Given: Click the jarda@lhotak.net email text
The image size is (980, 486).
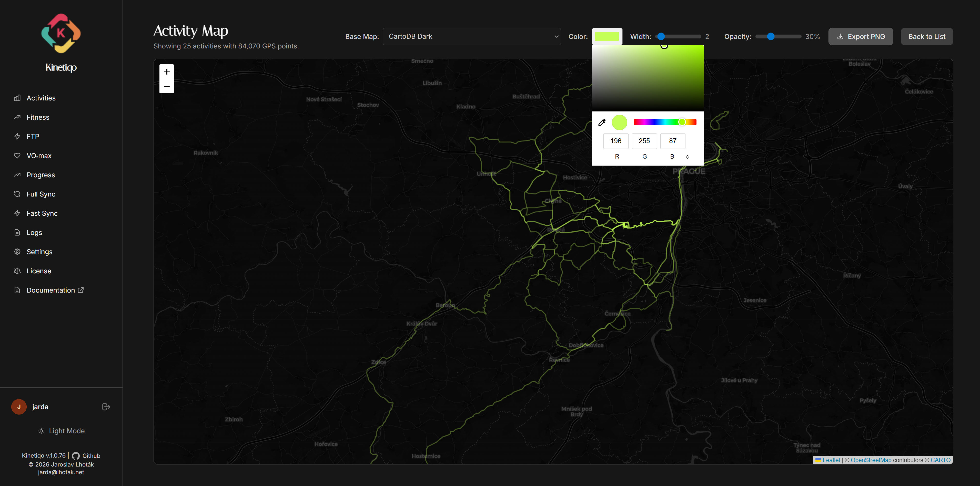Looking at the screenshot, I should click(61, 472).
